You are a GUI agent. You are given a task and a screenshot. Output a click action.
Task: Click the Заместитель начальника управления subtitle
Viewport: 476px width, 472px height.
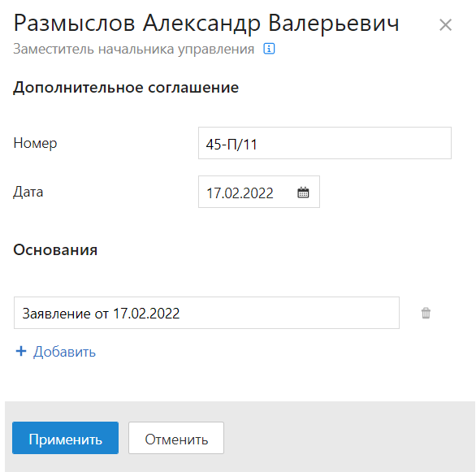coord(133,50)
